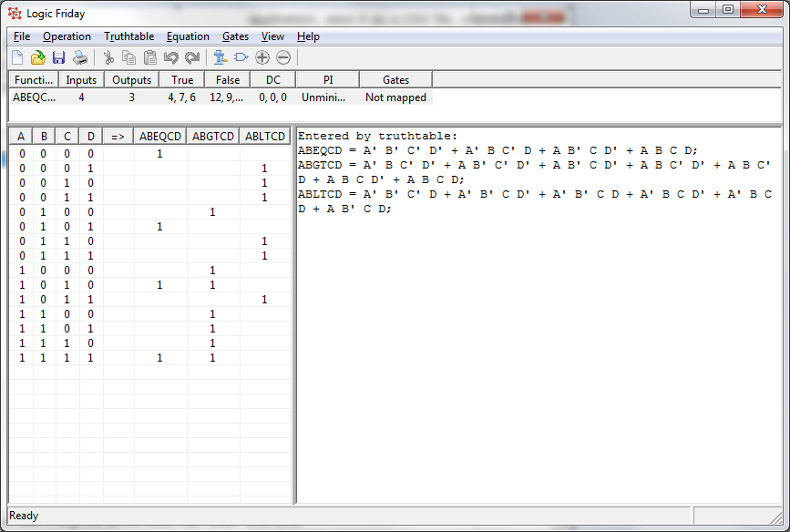This screenshot has width=790, height=532.
Task: Zoom out using the minus toolbar icon
Action: click(x=282, y=56)
